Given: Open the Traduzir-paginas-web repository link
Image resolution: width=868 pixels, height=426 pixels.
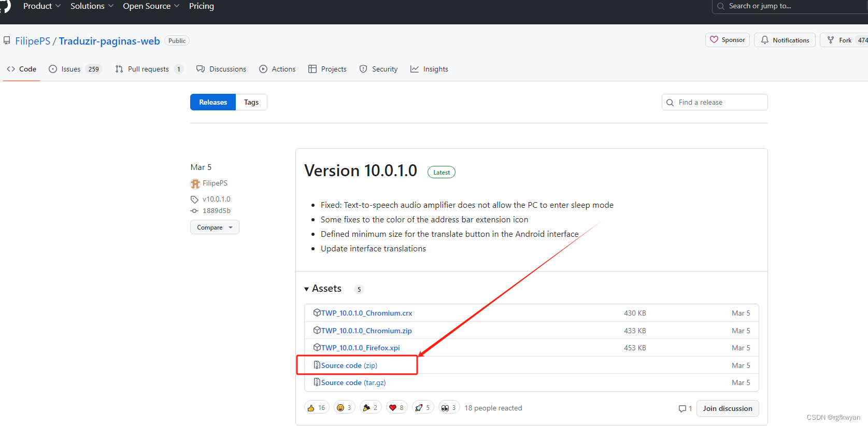Looking at the screenshot, I should coord(109,41).
